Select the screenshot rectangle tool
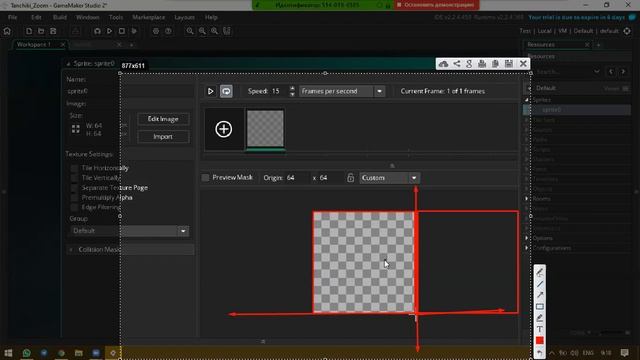This screenshot has height=360, width=640. point(540,307)
